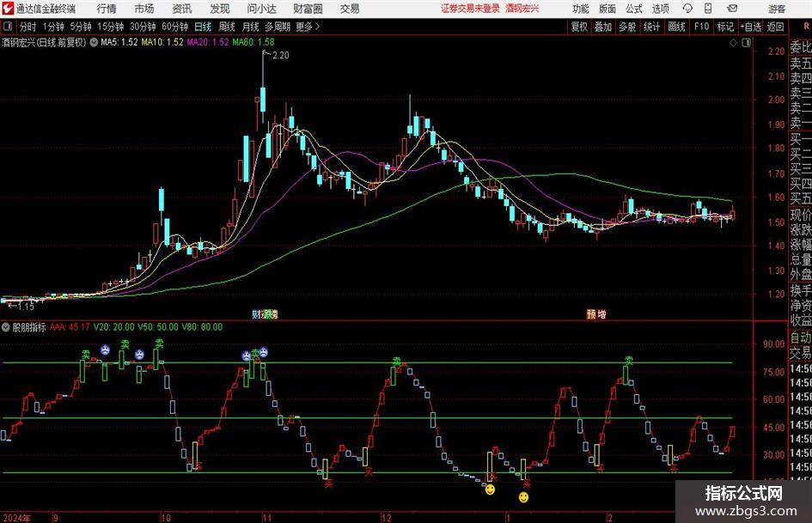
Task: Select the 周线 weekly period
Action: 227,27
